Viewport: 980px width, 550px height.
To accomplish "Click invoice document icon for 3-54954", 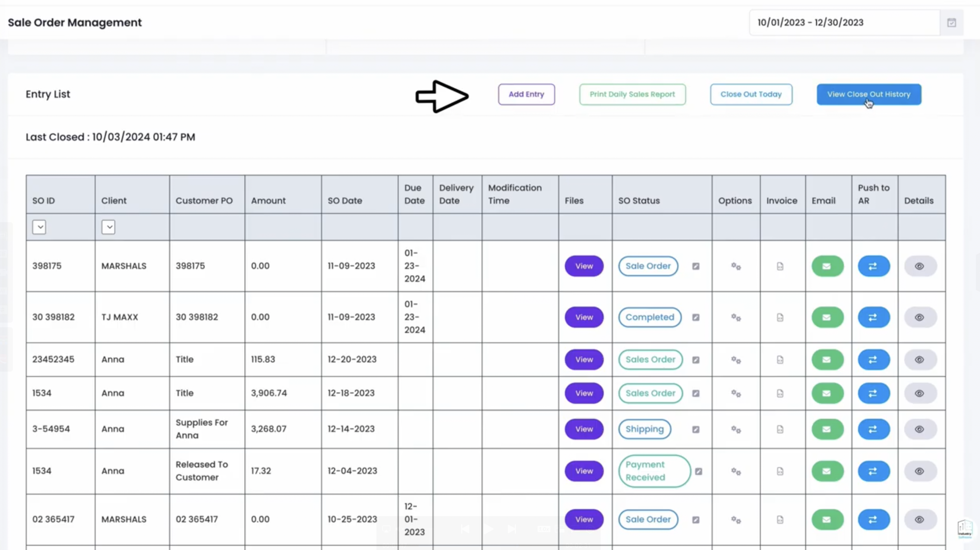I will pyautogui.click(x=780, y=429).
